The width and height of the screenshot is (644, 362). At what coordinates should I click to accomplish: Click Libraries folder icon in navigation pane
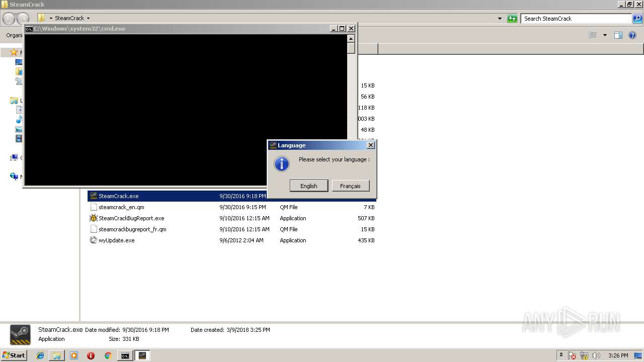coord(14,101)
